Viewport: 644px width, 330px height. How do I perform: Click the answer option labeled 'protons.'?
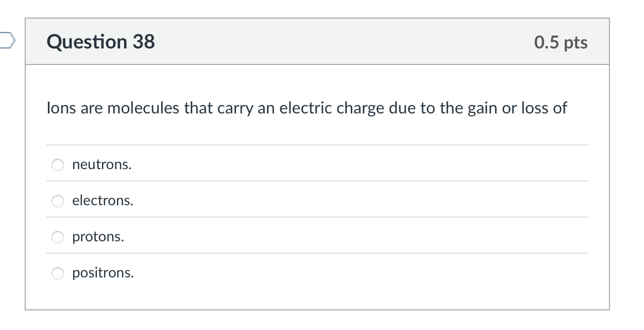[x=98, y=237]
